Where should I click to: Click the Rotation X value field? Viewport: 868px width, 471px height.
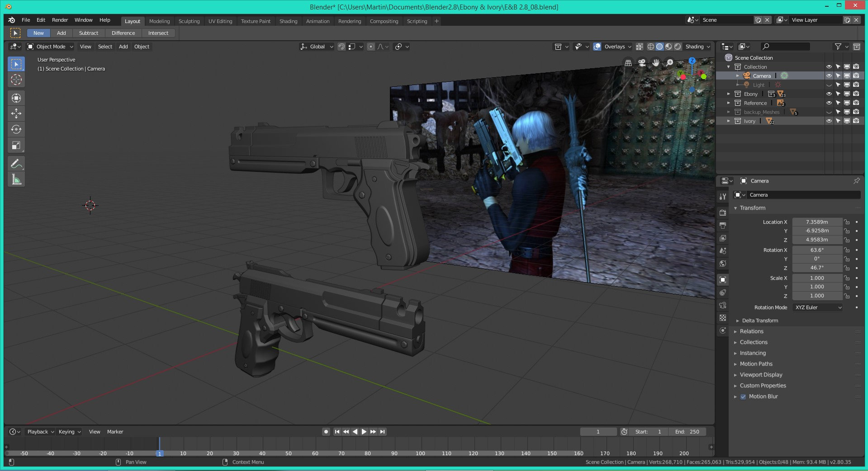[x=817, y=250]
